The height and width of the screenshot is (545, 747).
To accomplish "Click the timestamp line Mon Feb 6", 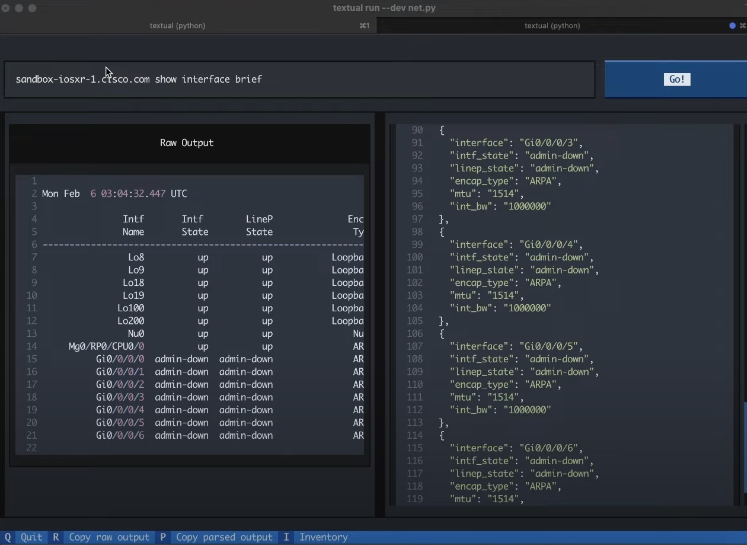I will pyautogui.click(x=114, y=194).
